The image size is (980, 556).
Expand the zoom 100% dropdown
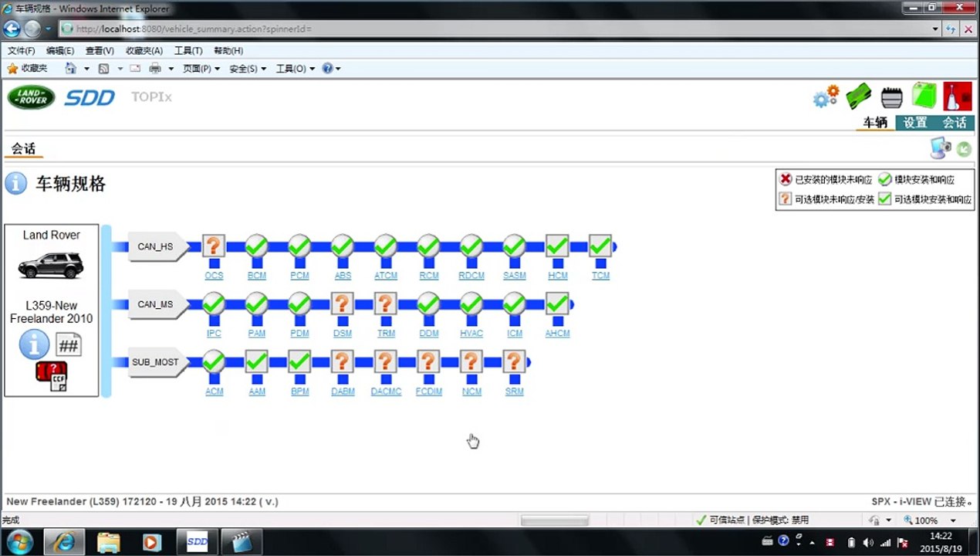954,520
